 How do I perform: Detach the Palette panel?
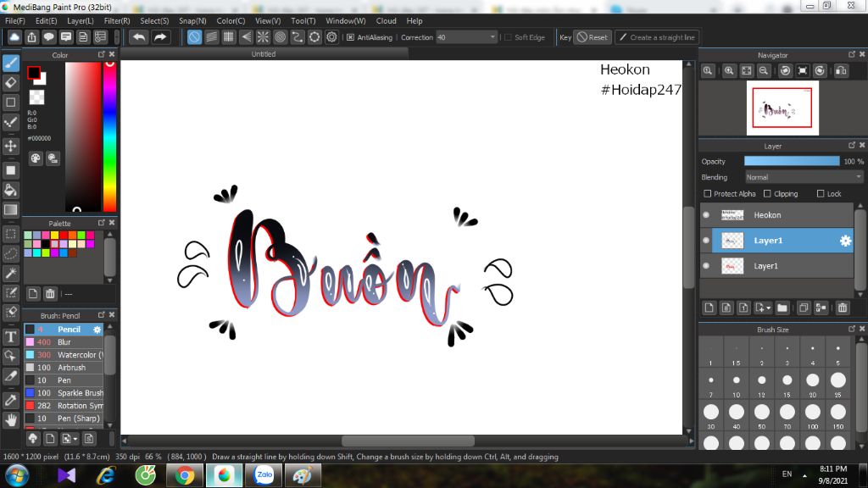tap(102, 223)
